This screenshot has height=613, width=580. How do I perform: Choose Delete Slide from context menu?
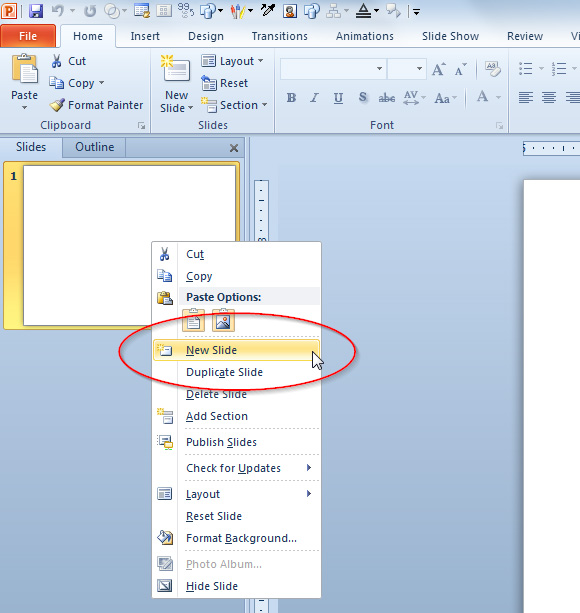point(237,394)
